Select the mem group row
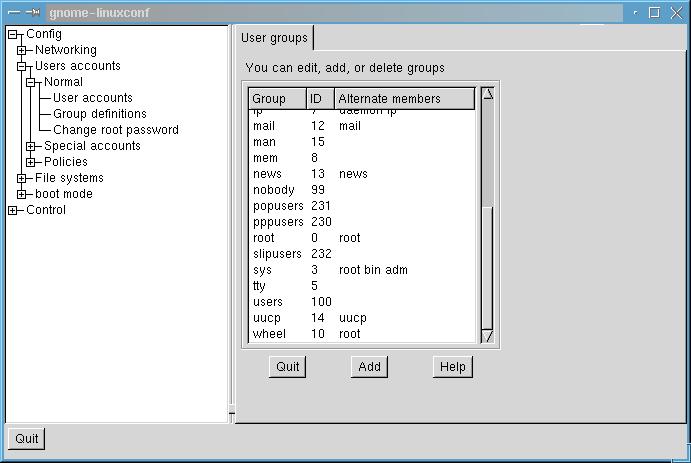This screenshot has width=691, height=463. pos(362,158)
